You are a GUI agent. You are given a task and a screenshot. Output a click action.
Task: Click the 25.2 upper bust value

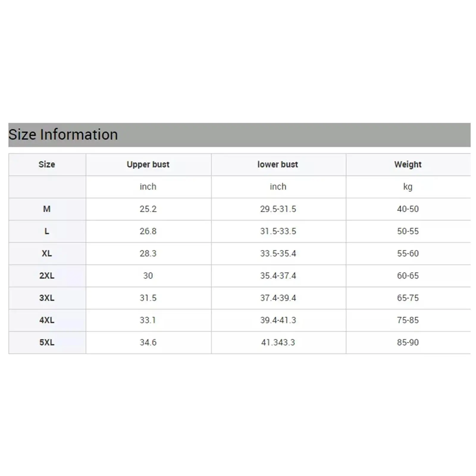click(x=148, y=209)
